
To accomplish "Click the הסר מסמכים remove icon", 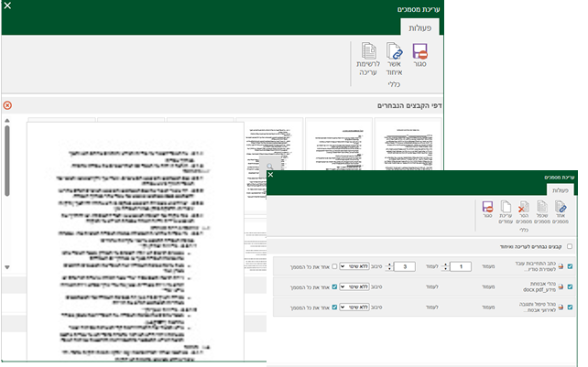I will pos(525,207).
